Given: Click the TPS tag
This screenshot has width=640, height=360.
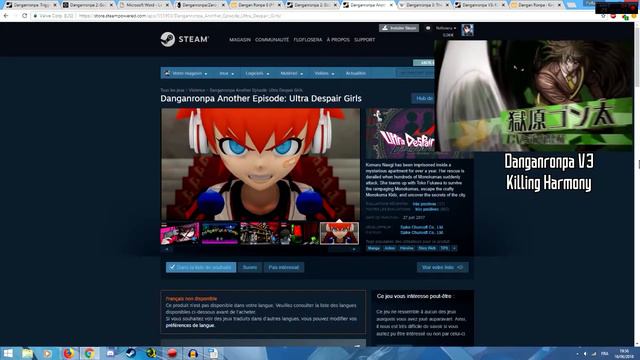Looking at the screenshot, I should (x=444, y=248).
